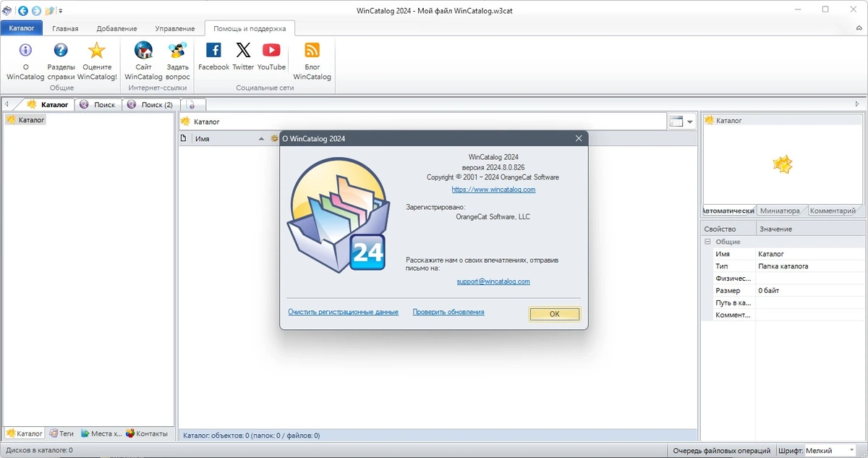
Task: Switch to the 'Поиск' document tab
Action: (98, 104)
